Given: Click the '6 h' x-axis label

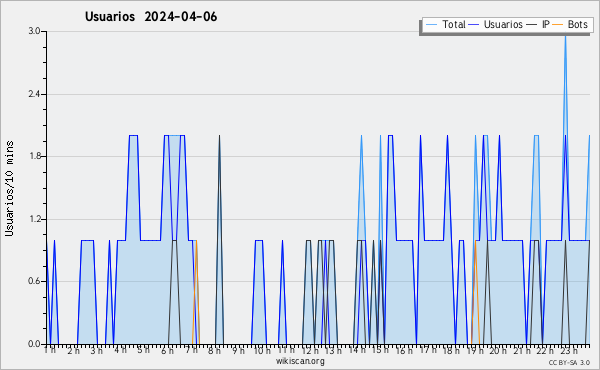Looking at the screenshot, I should coord(167,350).
